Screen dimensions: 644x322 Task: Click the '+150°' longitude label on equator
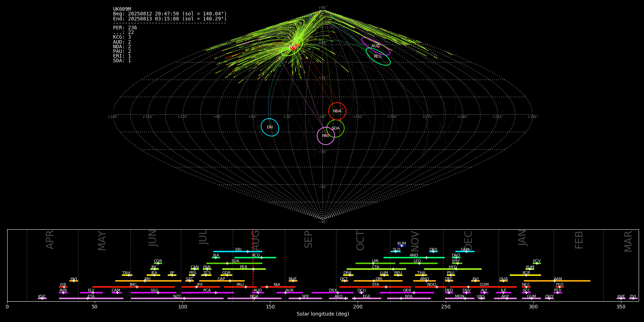pyautogui.click(x=147, y=117)
